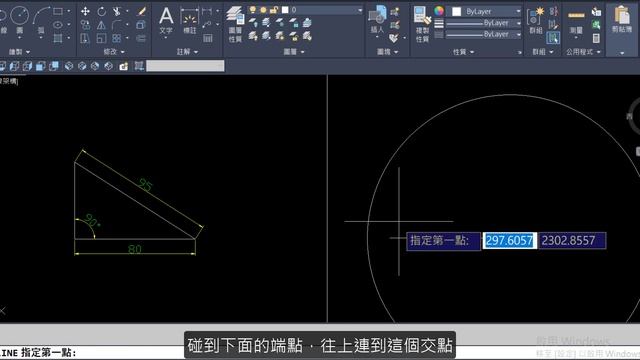Activate the Offset tool
The height and width of the screenshot is (360, 640).
click(x=141, y=38)
